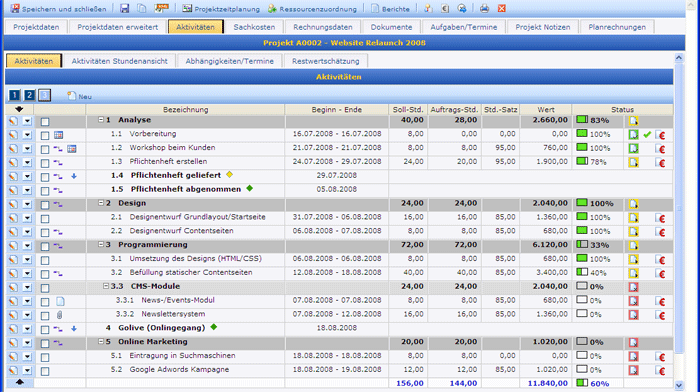Image resolution: width=700 pixels, height=392 pixels.
Task: Click dependency icon in Pflichtenheft geliefert row
Action: (x=58, y=177)
